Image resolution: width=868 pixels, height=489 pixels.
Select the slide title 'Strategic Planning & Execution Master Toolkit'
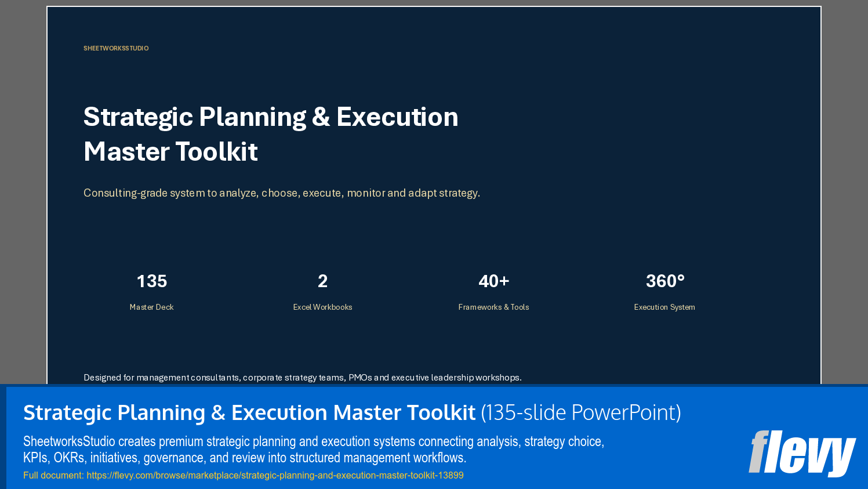(x=271, y=134)
